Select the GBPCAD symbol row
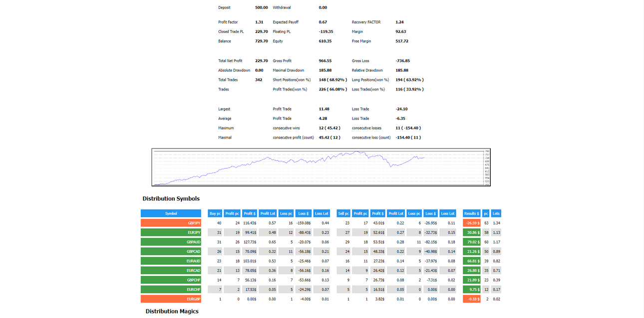This screenshot has height=318, width=644. click(171, 251)
